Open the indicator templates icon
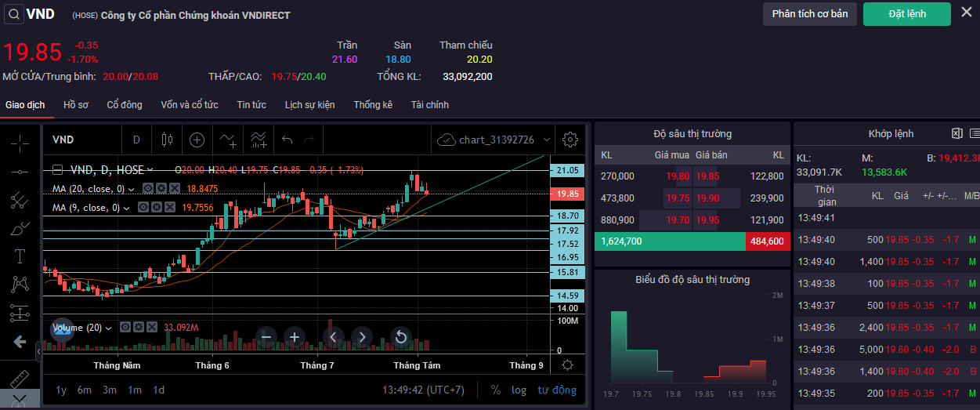The image size is (980, 410). point(259,140)
